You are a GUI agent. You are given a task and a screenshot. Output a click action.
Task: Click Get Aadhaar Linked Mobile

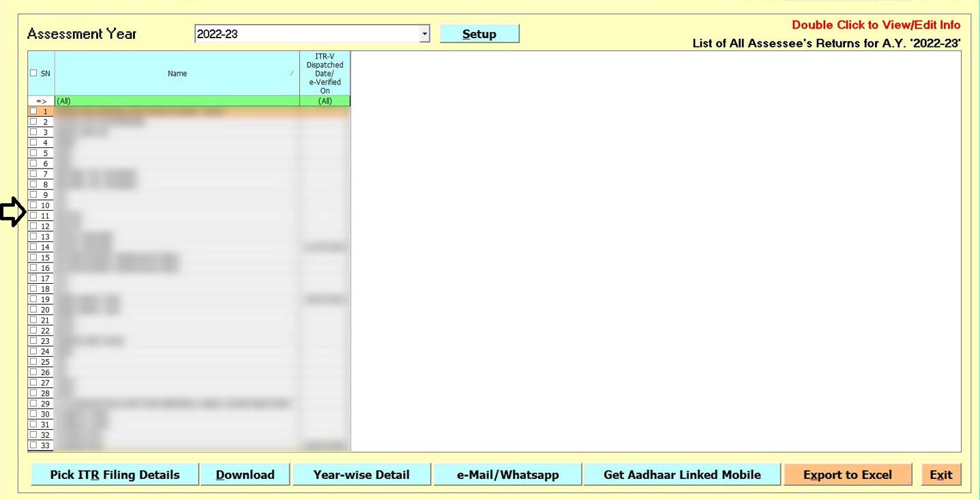(682, 475)
